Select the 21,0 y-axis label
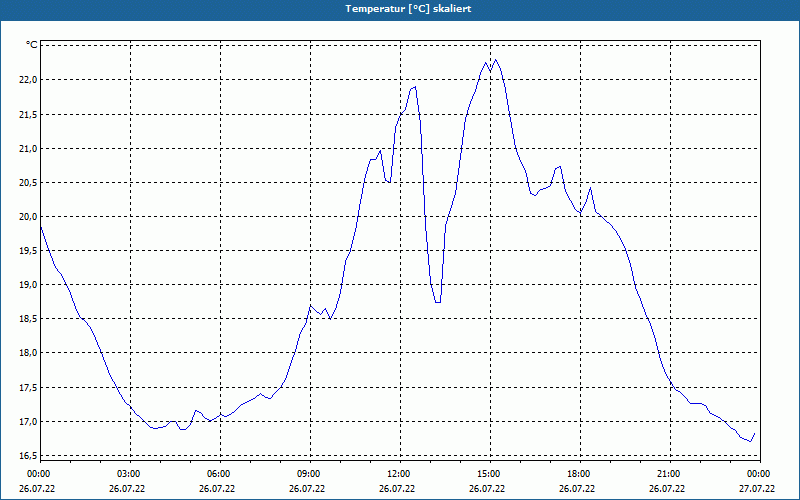 coord(29,148)
